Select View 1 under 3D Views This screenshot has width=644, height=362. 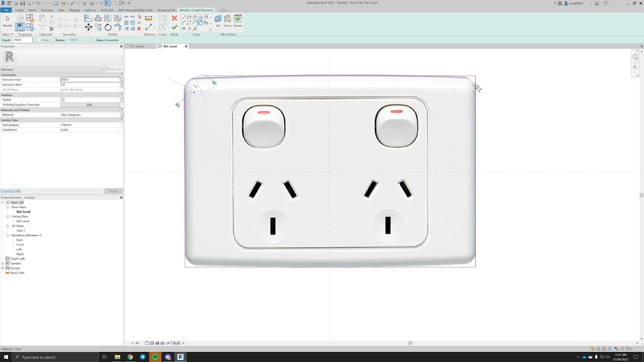(x=21, y=231)
